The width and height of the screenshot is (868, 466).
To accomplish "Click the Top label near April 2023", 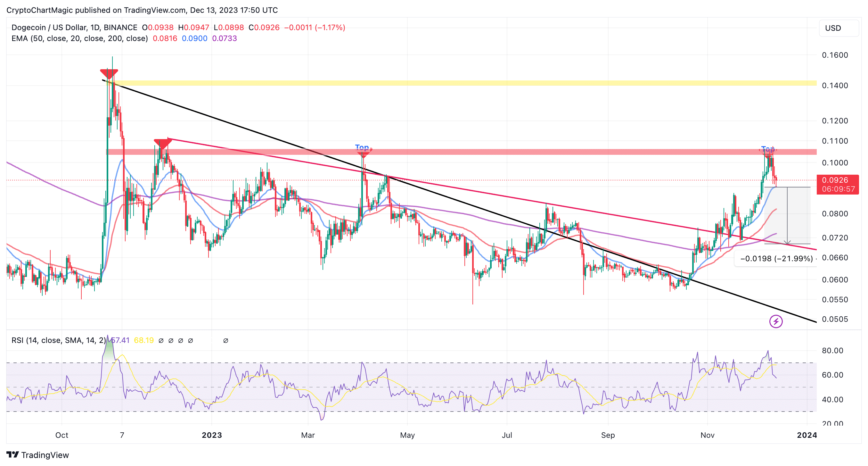I will point(362,147).
